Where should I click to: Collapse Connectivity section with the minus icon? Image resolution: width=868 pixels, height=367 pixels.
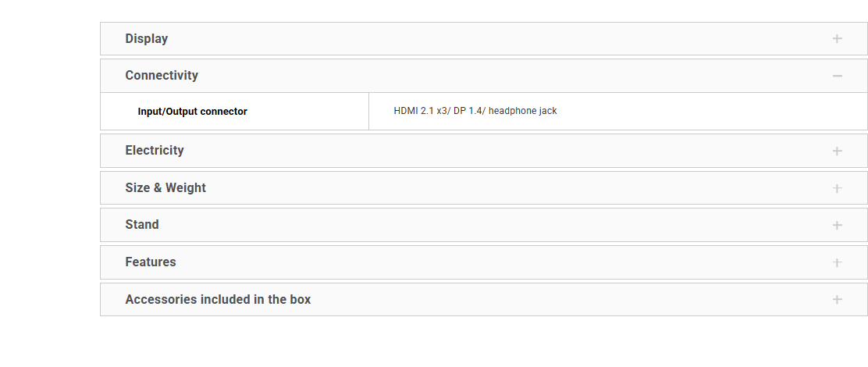[x=837, y=76]
